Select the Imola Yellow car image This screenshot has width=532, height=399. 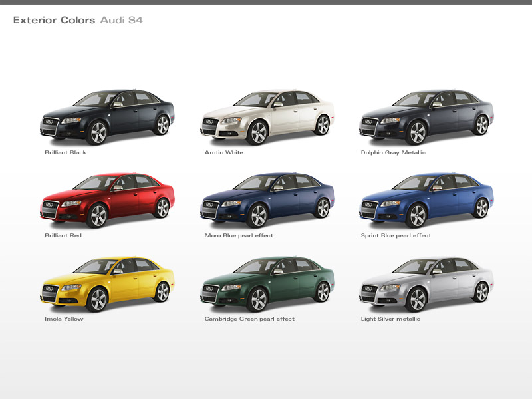107,284
